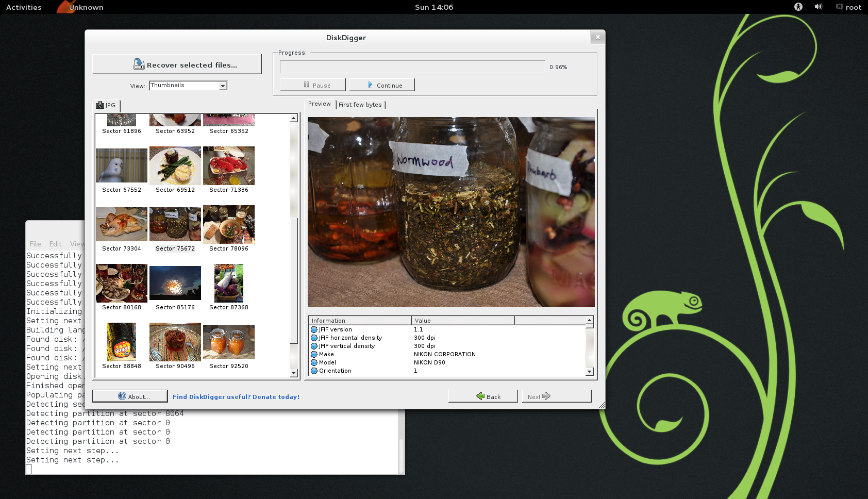868x499 pixels.
Task: Open the About dialog
Action: 130,396
